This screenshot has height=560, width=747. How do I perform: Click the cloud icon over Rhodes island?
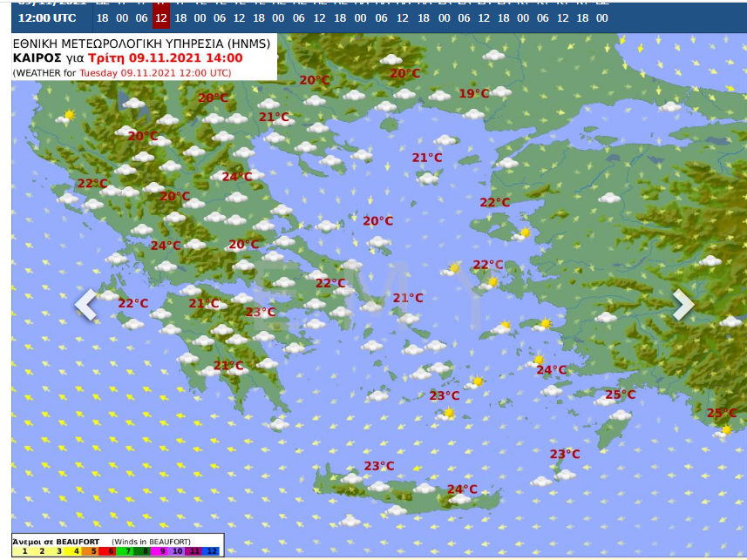(620, 416)
